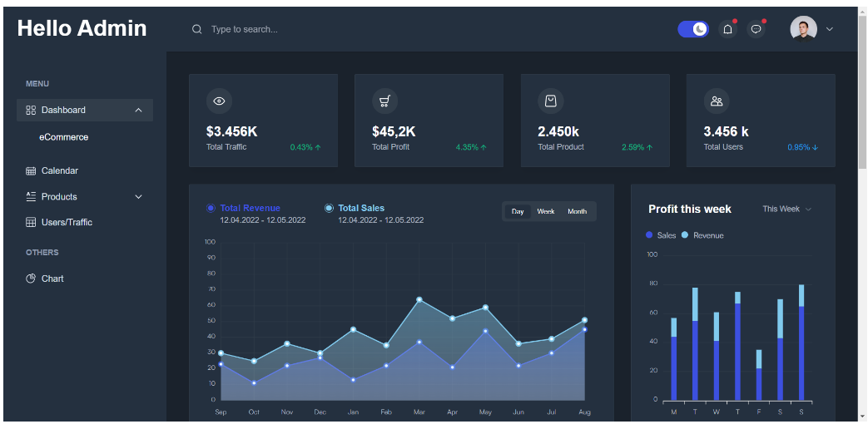Screen dimensions: 868x429
Task: Open the Calendar menu item
Action: [85, 170]
